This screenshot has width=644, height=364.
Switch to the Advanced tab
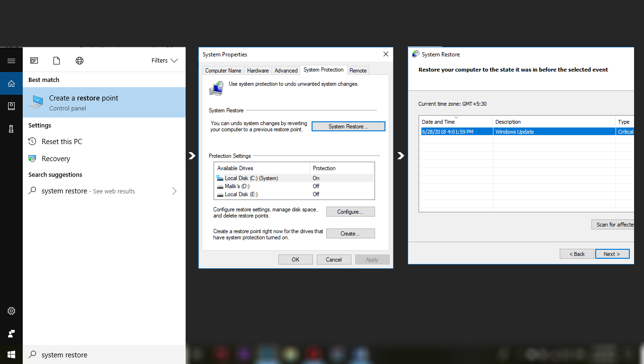[286, 70]
